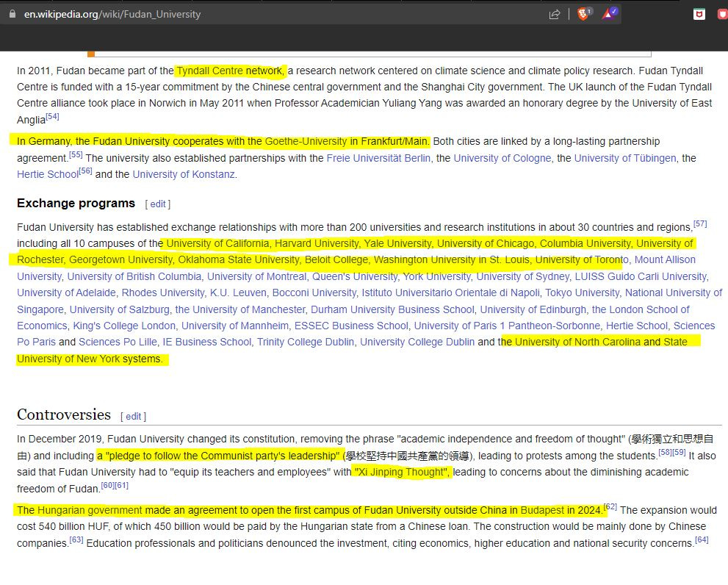Open citation 58 reference
The width and height of the screenshot is (728, 585).
(665, 453)
